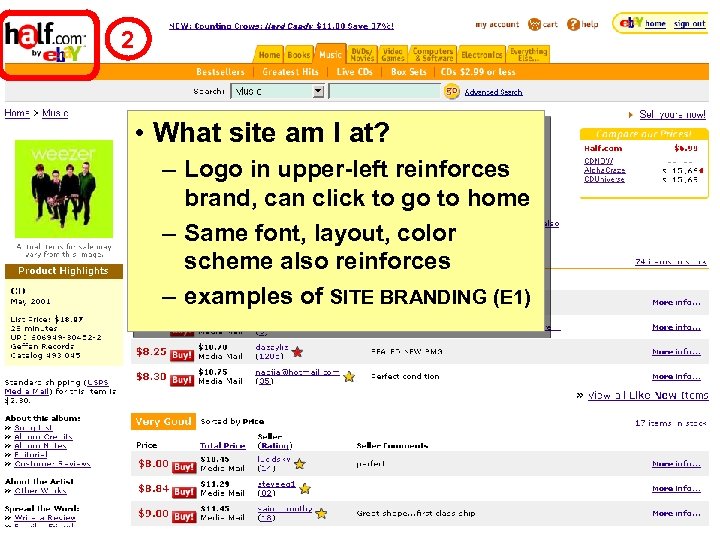Open the Customer Reviews link
Image resolution: width=720 pixels, height=540 pixels.
[52, 464]
